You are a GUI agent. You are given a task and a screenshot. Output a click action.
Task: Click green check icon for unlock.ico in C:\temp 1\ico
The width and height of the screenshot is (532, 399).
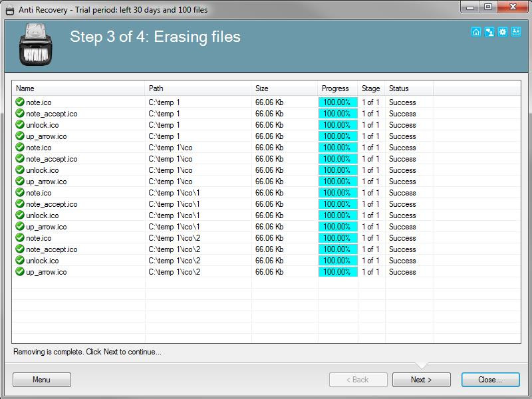pyautogui.click(x=20, y=170)
